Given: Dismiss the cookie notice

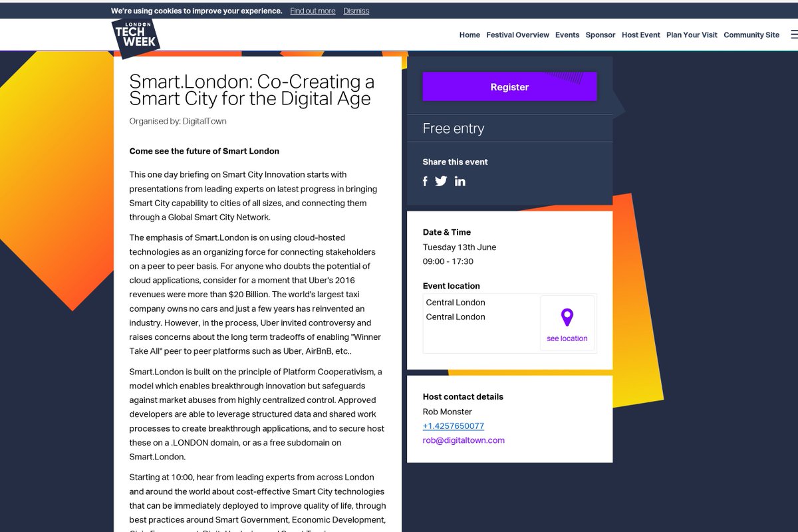Looking at the screenshot, I should [356, 11].
